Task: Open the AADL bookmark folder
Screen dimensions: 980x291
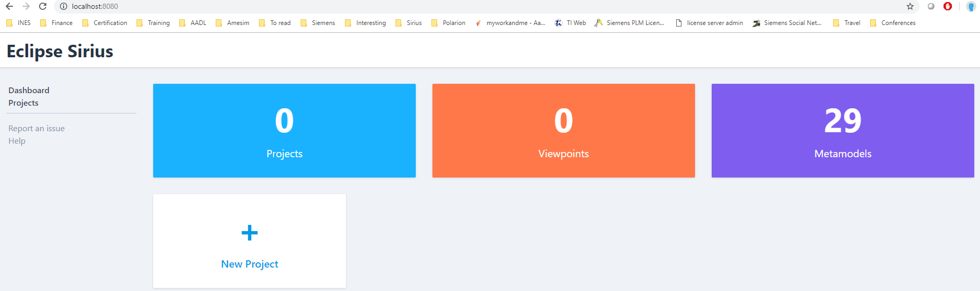Action: tap(193, 23)
